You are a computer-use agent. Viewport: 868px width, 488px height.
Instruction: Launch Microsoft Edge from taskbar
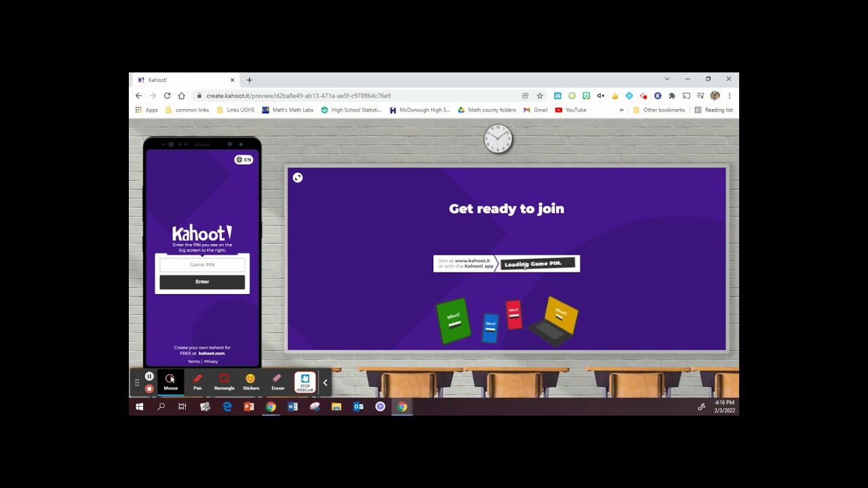pos(226,407)
